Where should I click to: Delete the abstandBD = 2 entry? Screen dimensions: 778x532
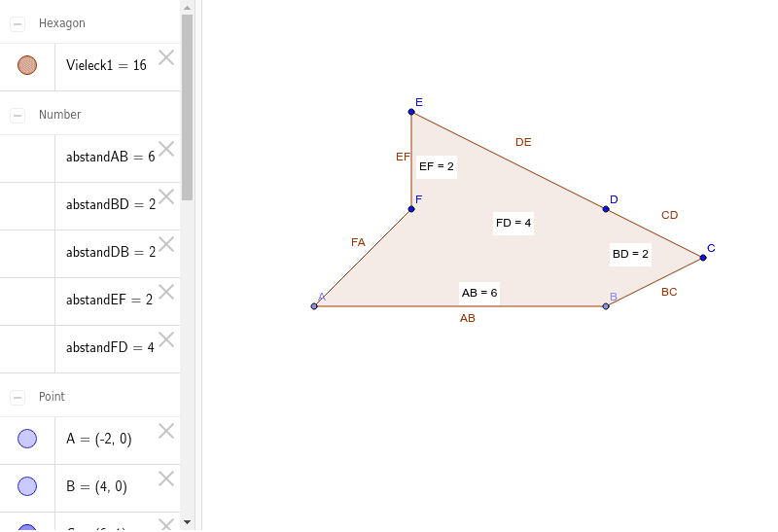166,196
